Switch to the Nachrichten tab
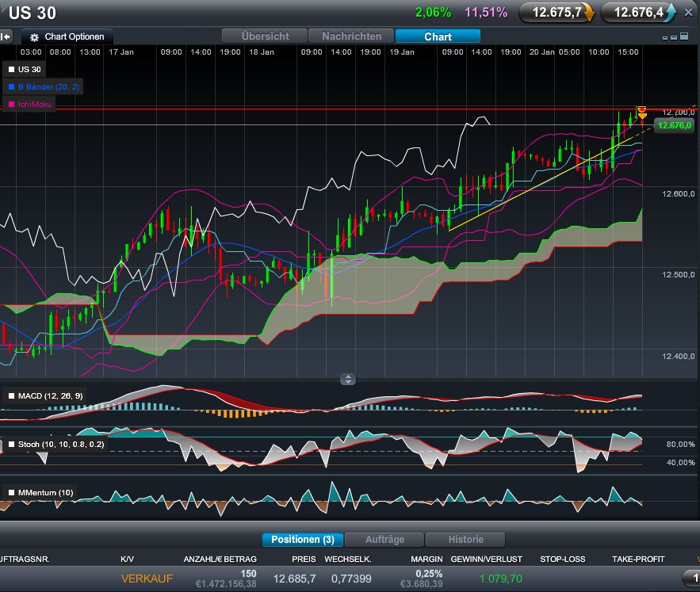This screenshot has width=700, height=592. [x=350, y=36]
